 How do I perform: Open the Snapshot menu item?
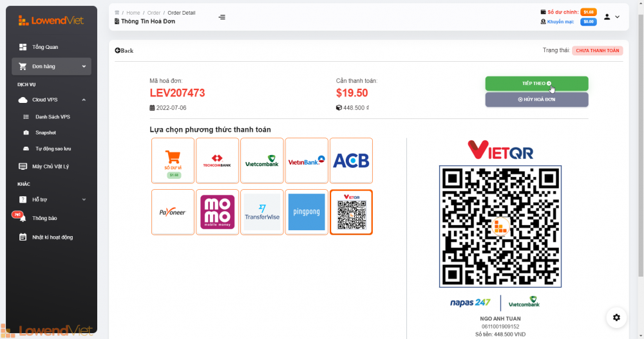pyautogui.click(x=46, y=133)
